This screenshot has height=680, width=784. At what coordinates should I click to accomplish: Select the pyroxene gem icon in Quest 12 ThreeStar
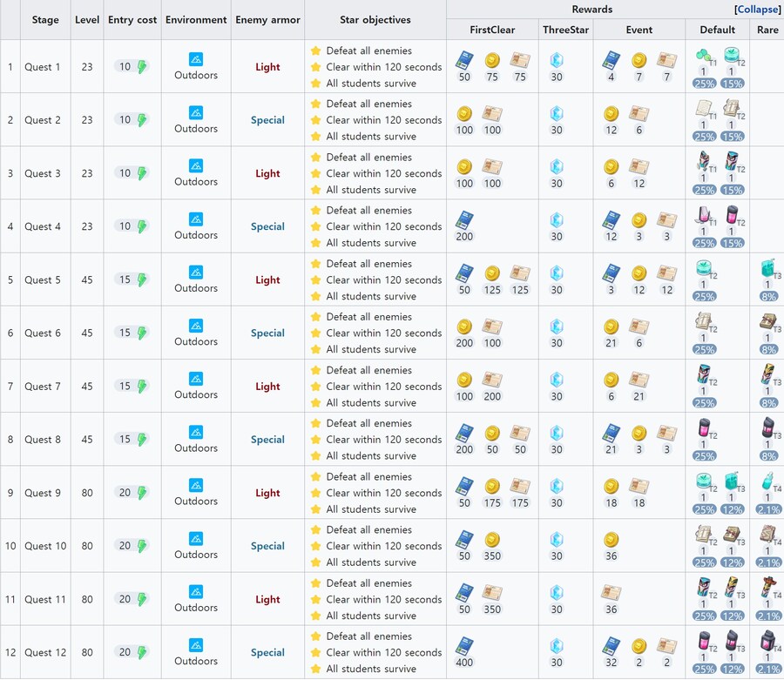point(557,646)
